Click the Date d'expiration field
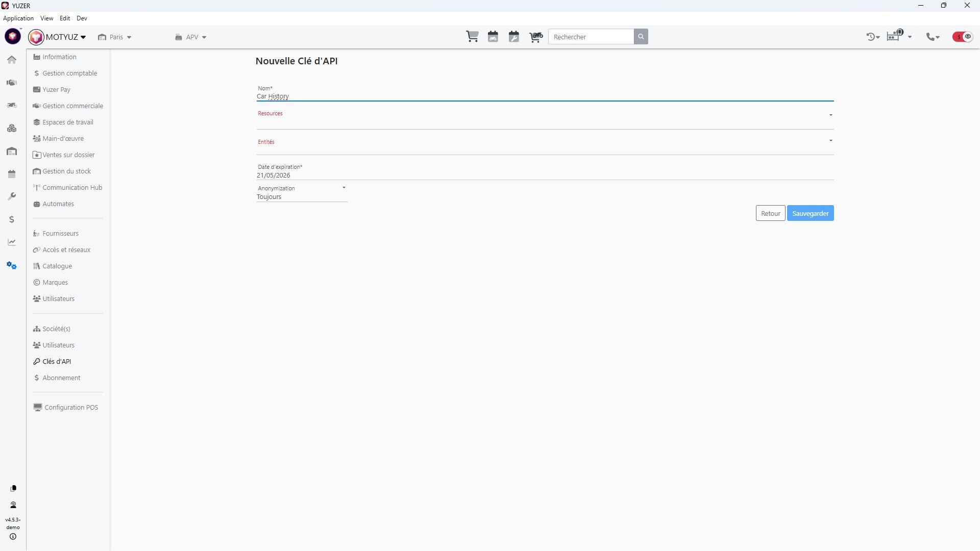This screenshot has height=551, width=980. pyautogui.click(x=545, y=175)
